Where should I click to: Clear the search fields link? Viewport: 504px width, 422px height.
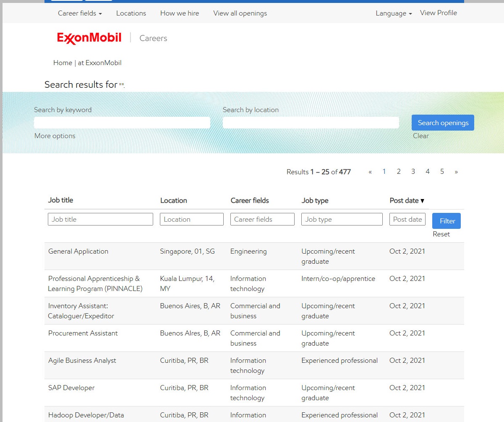click(x=420, y=136)
